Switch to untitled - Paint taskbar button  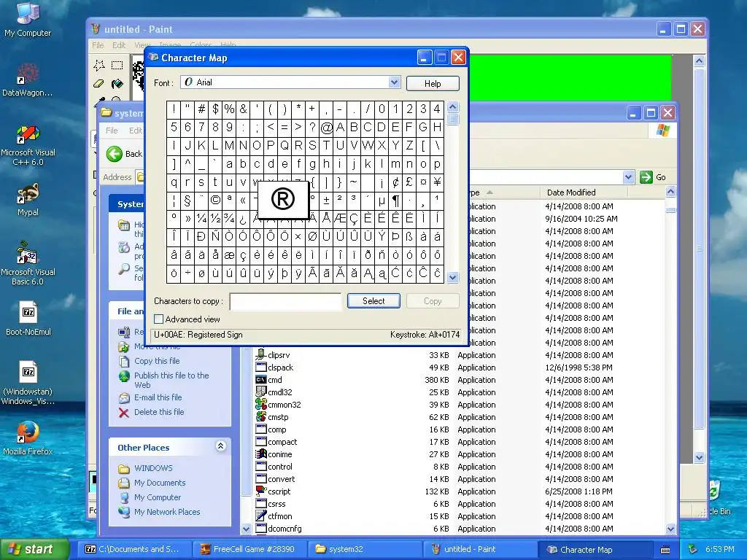tap(481, 549)
